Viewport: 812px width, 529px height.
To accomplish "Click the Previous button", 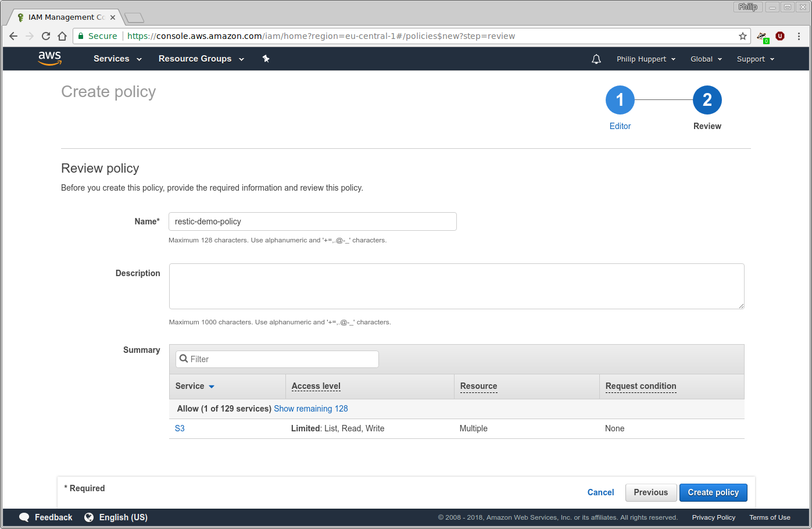I will pos(650,492).
